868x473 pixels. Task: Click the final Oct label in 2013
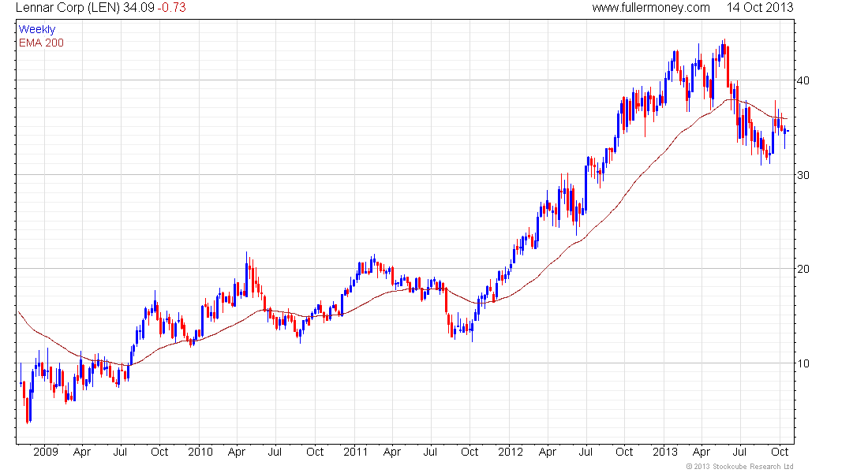[x=780, y=452]
